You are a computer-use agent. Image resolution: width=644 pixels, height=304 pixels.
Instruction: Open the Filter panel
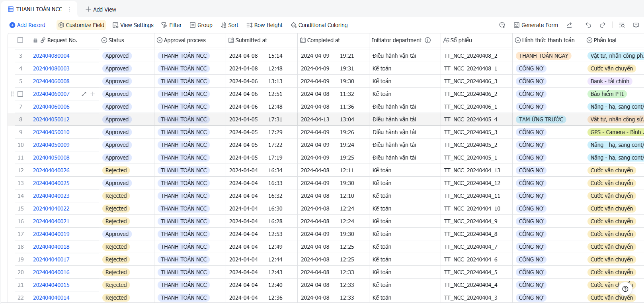pos(172,25)
